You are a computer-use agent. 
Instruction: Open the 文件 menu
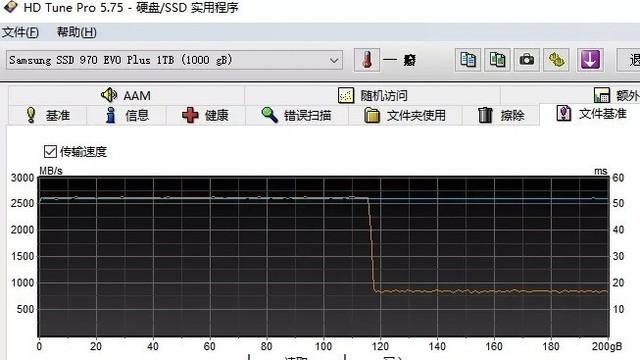(20, 32)
